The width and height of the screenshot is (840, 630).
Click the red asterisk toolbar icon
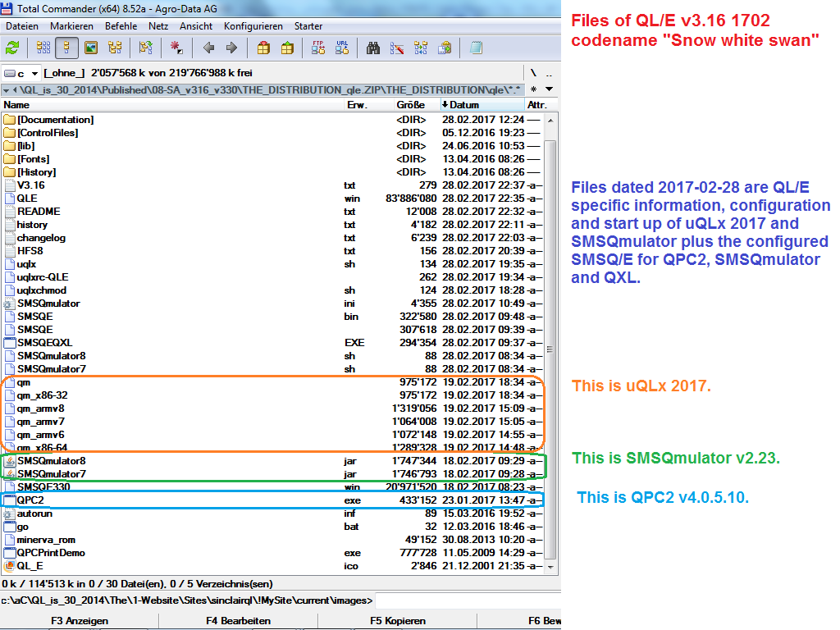(176, 48)
